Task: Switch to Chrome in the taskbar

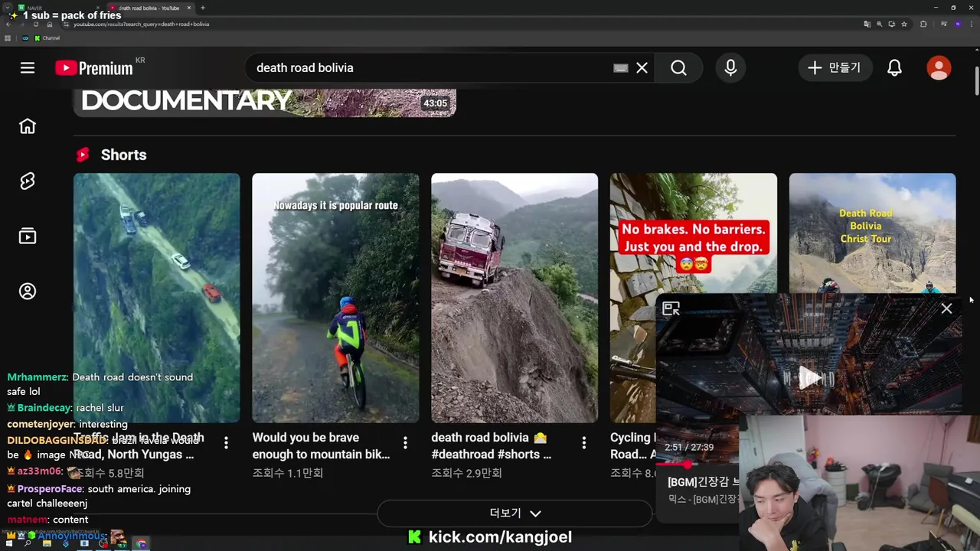Action: 142,543
